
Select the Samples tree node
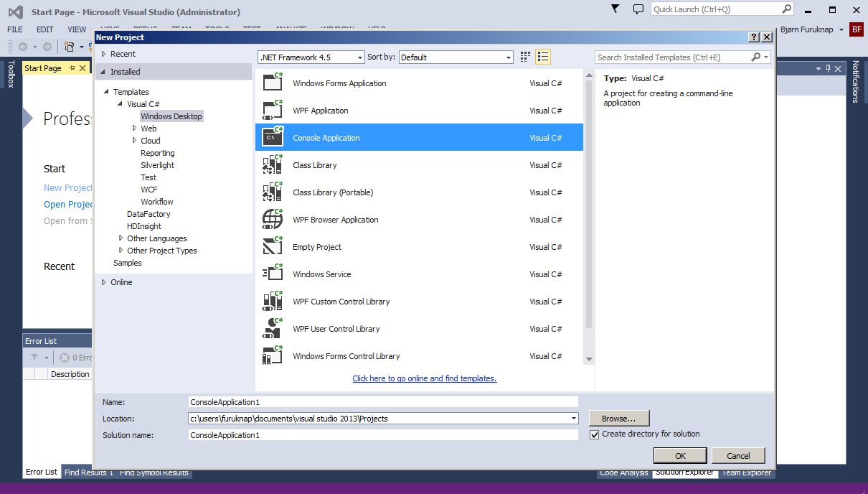[128, 263]
